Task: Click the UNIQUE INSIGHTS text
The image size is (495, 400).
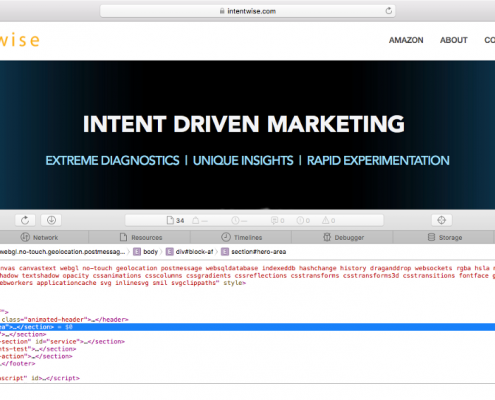Action: pos(243,161)
